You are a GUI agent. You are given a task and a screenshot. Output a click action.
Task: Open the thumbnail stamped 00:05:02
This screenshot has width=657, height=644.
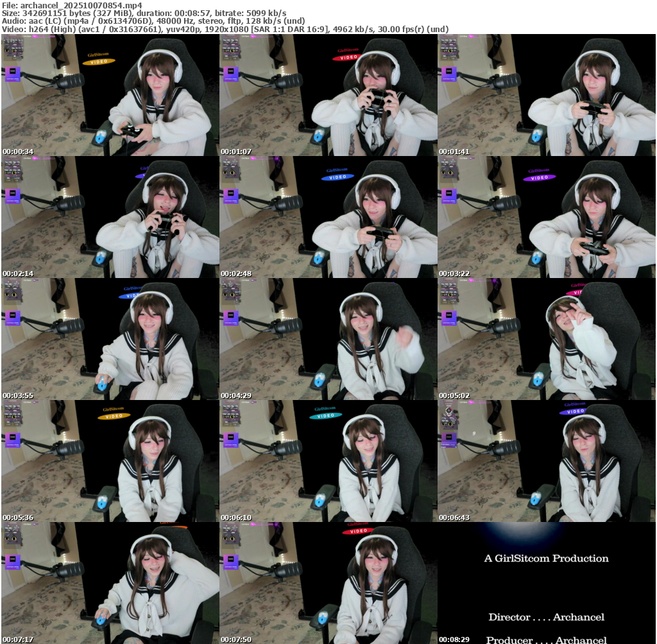point(547,339)
